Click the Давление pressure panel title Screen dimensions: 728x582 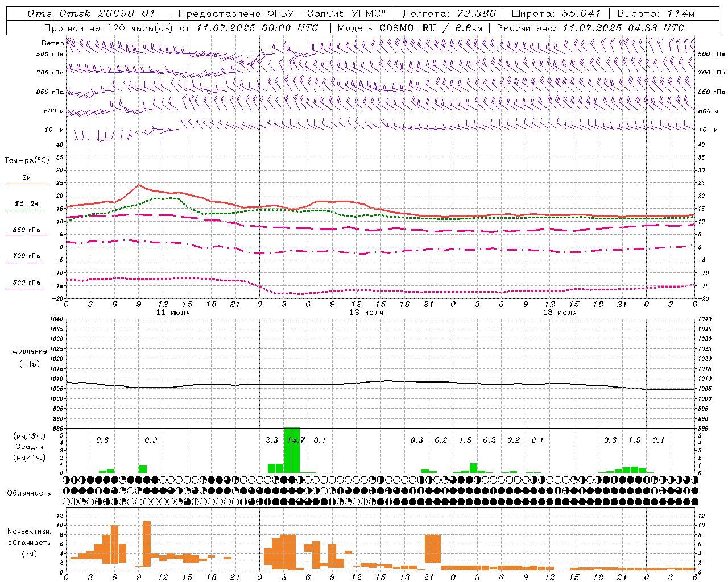29,351
